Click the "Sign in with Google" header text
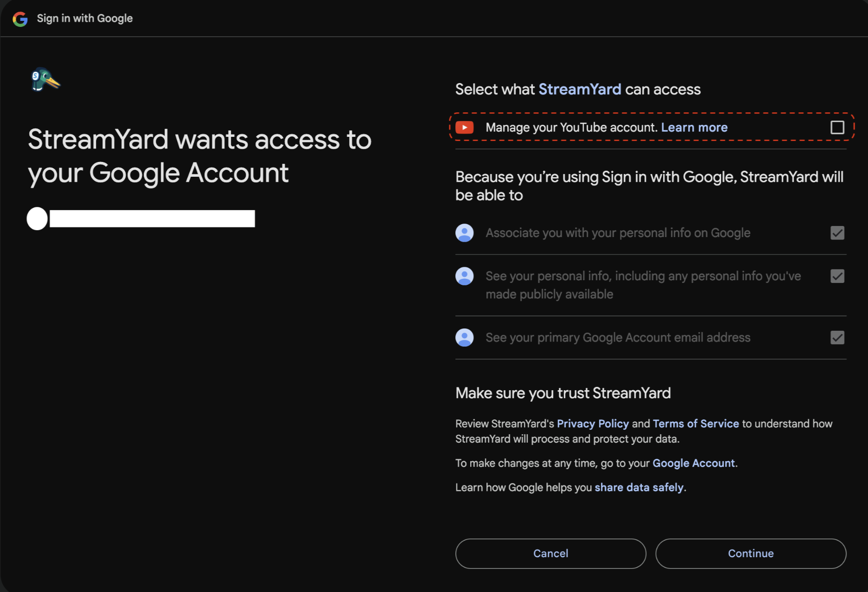The width and height of the screenshot is (868, 592). click(x=85, y=19)
